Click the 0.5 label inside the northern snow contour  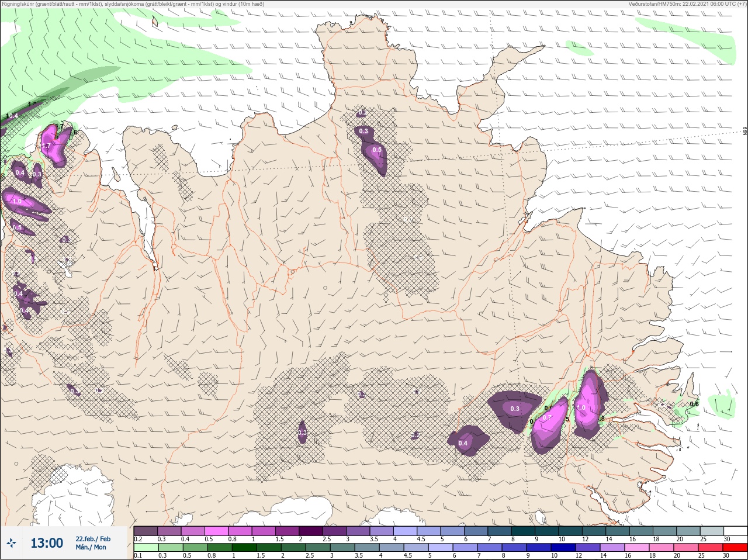[x=377, y=150]
